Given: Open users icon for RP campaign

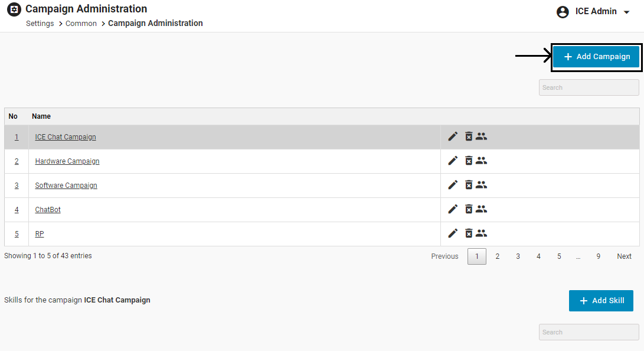Looking at the screenshot, I should 482,233.
